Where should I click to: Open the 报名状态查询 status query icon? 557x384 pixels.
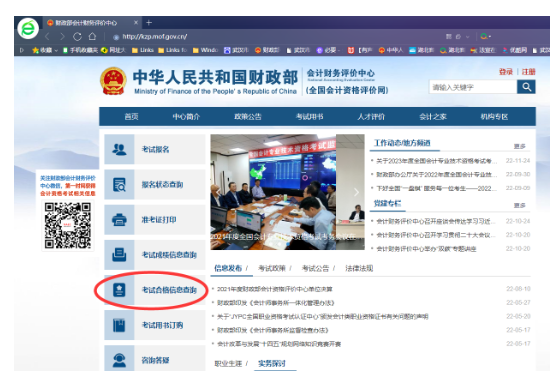point(119,184)
